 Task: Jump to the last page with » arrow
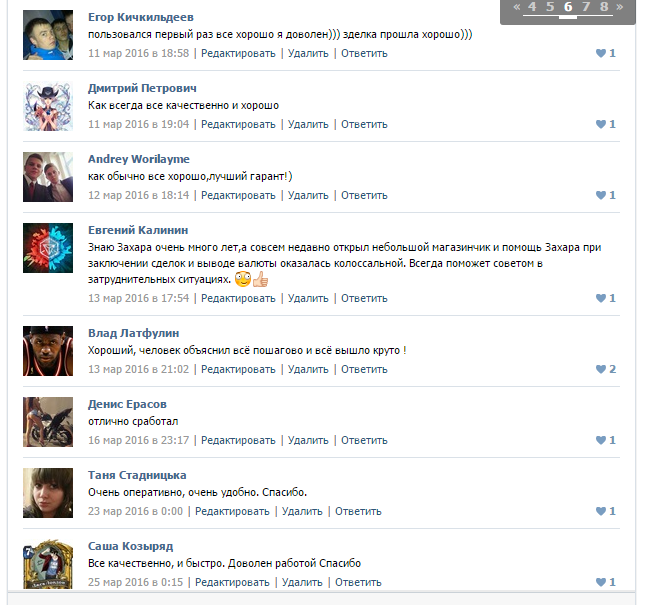coord(620,7)
